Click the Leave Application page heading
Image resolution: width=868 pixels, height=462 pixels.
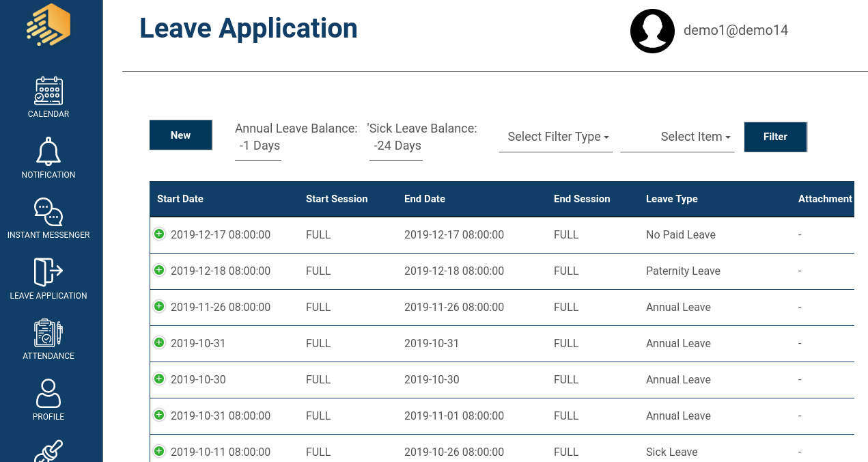click(x=249, y=29)
